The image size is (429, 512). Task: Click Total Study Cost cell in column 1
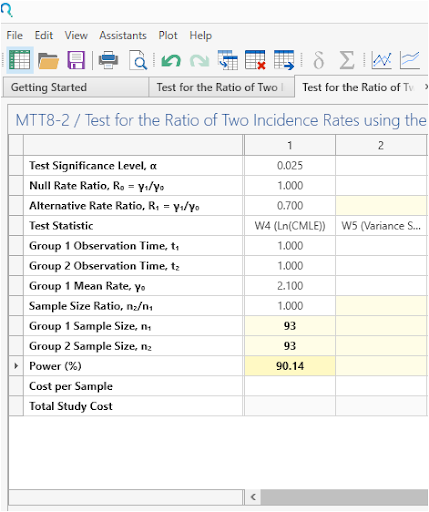coord(290,406)
